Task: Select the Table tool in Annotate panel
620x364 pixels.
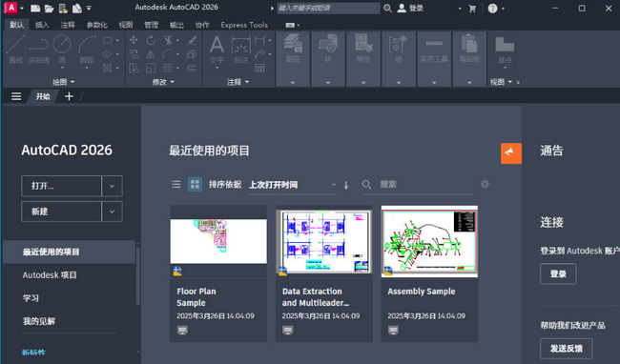Action: click(259, 68)
